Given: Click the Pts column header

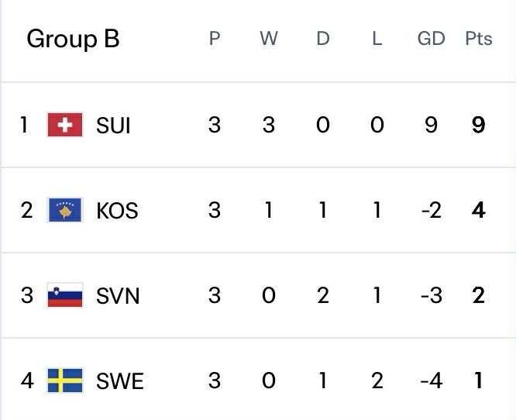Looking at the screenshot, I should [x=478, y=39].
